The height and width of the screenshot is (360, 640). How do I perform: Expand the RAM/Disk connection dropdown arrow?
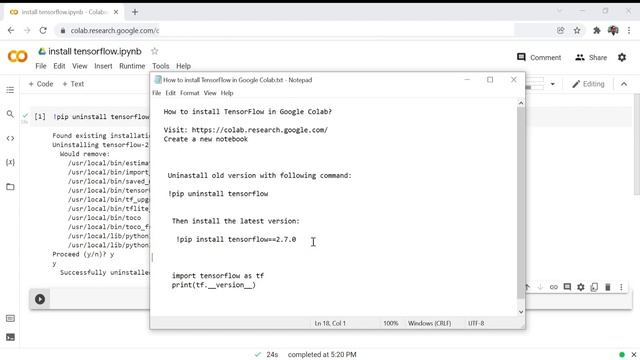[552, 84]
